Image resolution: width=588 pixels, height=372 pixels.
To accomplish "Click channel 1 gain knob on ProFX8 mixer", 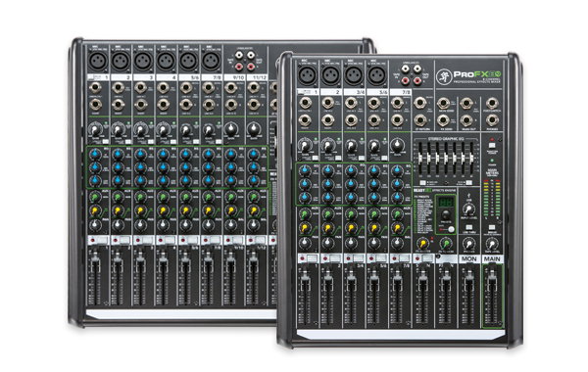I will pyautogui.click(x=305, y=146).
